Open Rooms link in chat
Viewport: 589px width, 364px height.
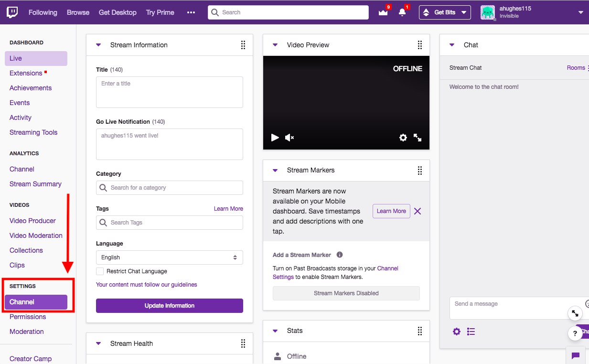576,68
